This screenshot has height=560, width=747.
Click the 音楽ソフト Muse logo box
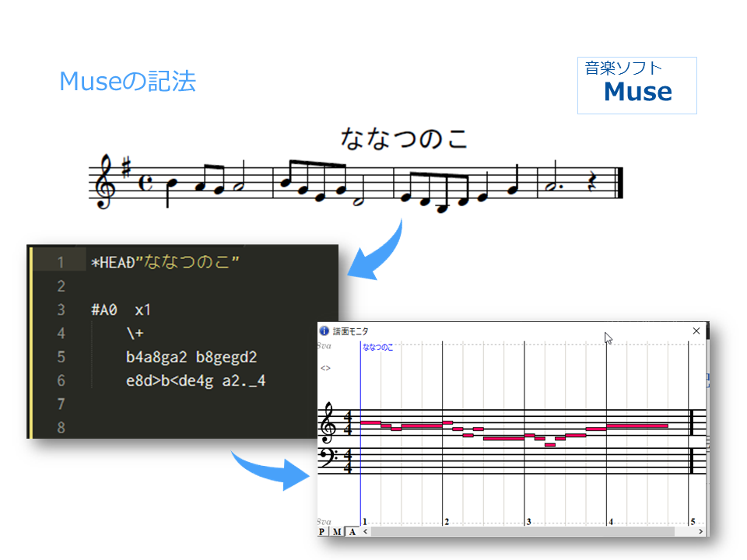(637, 86)
